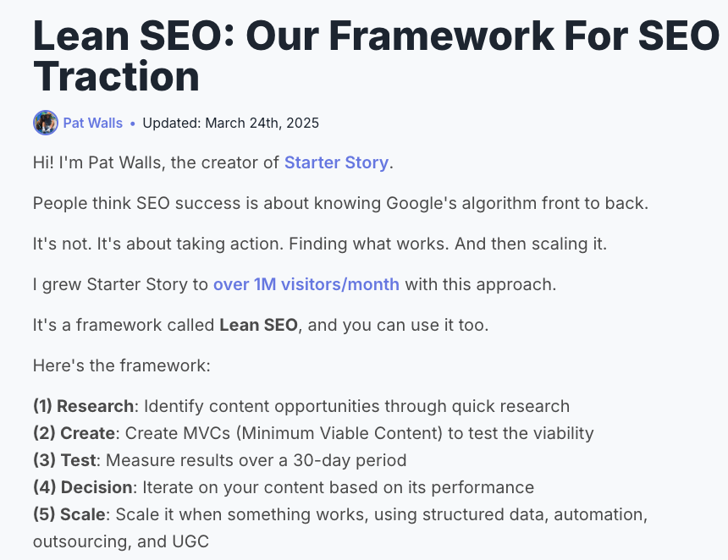This screenshot has height=560, width=728.
Task: Click the Here's the framework: line
Action: pyautogui.click(x=122, y=365)
